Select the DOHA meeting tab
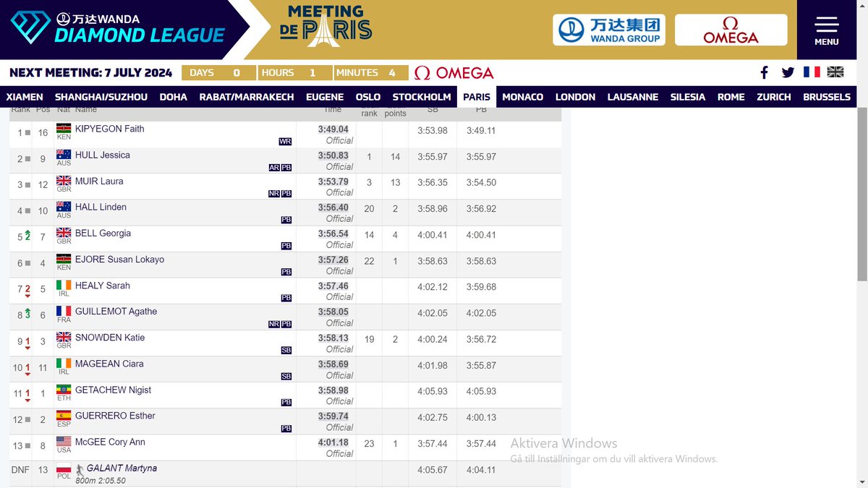Image resolution: width=868 pixels, height=488 pixels. [x=174, y=97]
